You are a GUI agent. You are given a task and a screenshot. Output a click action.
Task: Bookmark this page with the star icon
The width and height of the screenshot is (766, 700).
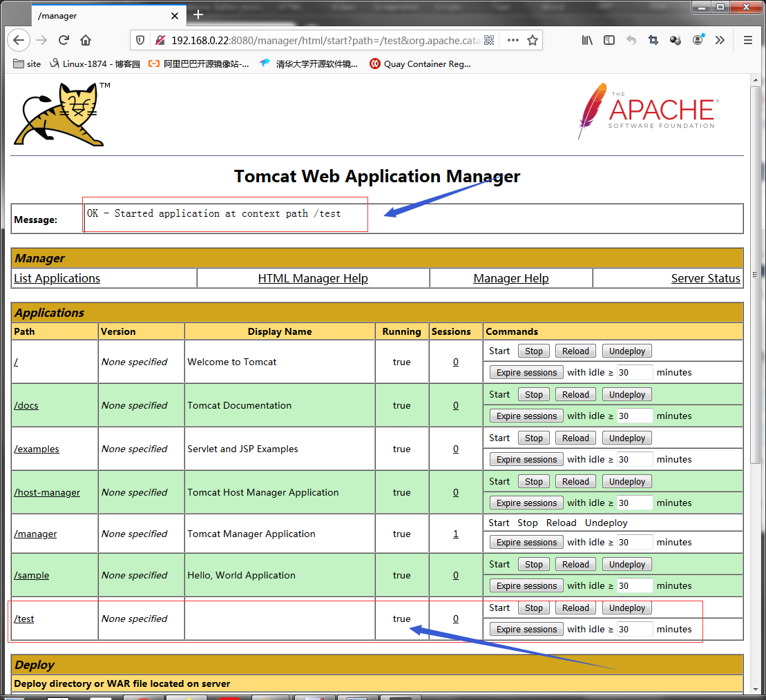coord(533,40)
